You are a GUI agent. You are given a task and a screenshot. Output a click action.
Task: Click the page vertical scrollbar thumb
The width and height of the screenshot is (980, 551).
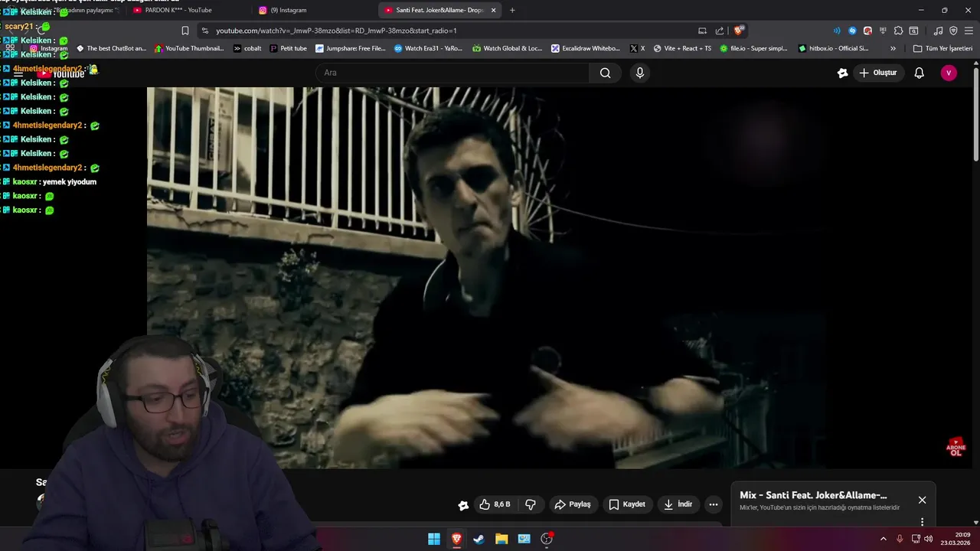click(x=976, y=115)
